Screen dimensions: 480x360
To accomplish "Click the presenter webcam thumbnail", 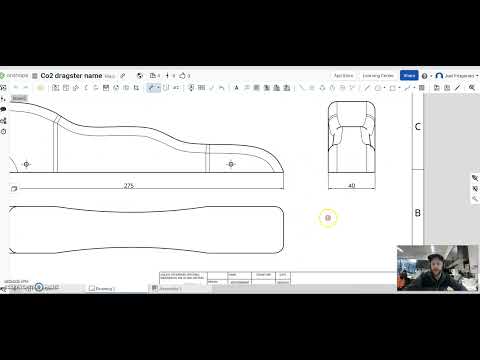I will [x=438, y=268].
